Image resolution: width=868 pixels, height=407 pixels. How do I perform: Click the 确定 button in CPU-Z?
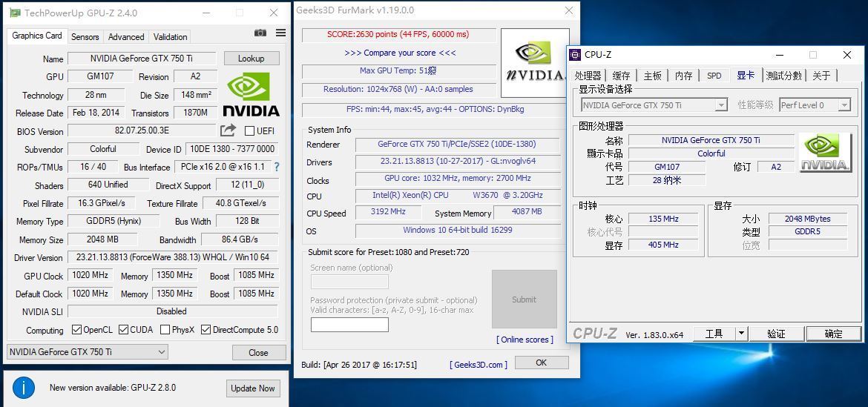pyautogui.click(x=834, y=334)
